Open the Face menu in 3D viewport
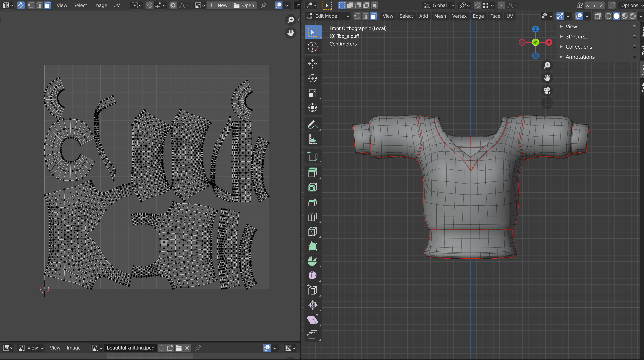The width and height of the screenshot is (644, 360). [x=495, y=16]
